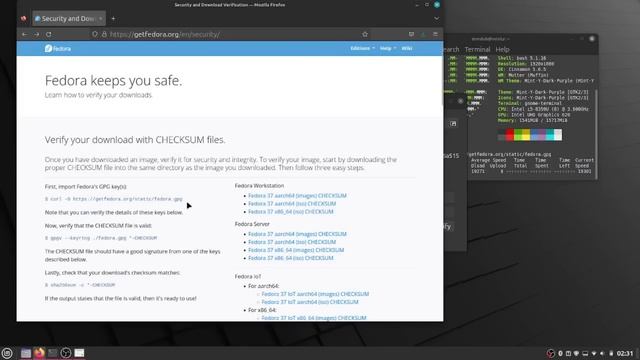This screenshot has height=360, width=640.
Task: Click the sha256sum -c command text
Action: [80, 285]
